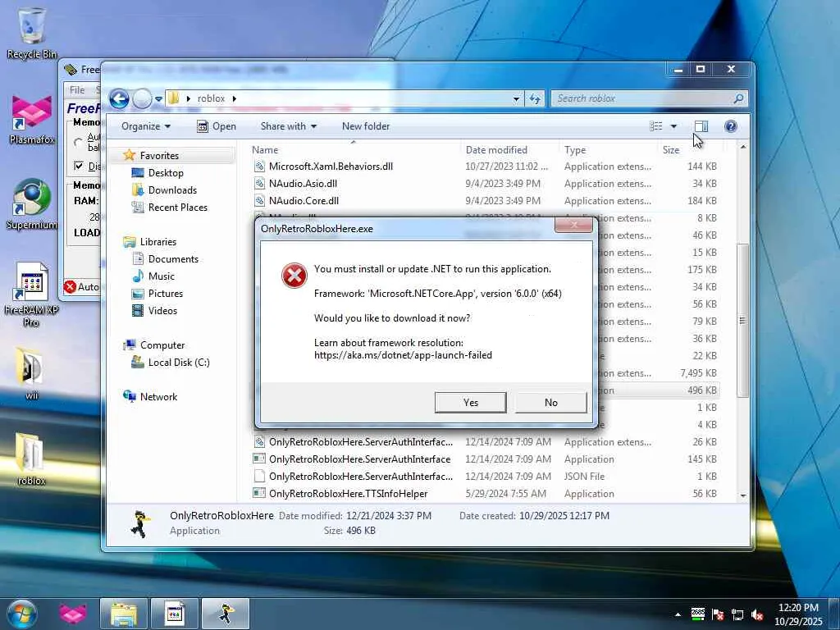Open File menu in FreeRAM window
Image resolution: width=840 pixels, height=630 pixels.
[x=77, y=90]
